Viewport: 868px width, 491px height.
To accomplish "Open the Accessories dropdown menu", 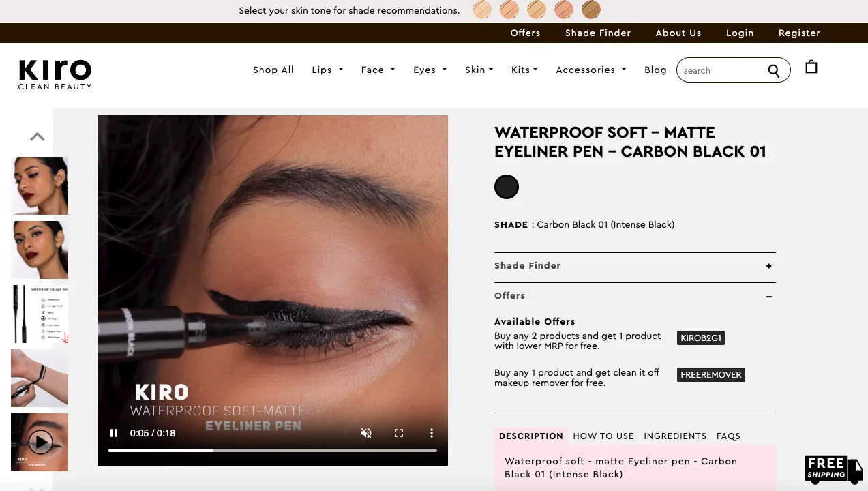I will click(591, 70).
